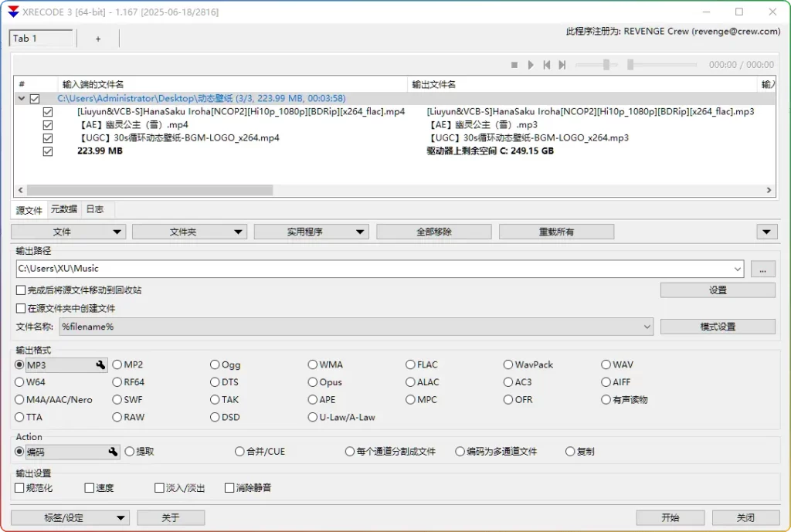
Task: Uncheck the 幽灵公主 file checkbox
Action: (x=48, y=124)
